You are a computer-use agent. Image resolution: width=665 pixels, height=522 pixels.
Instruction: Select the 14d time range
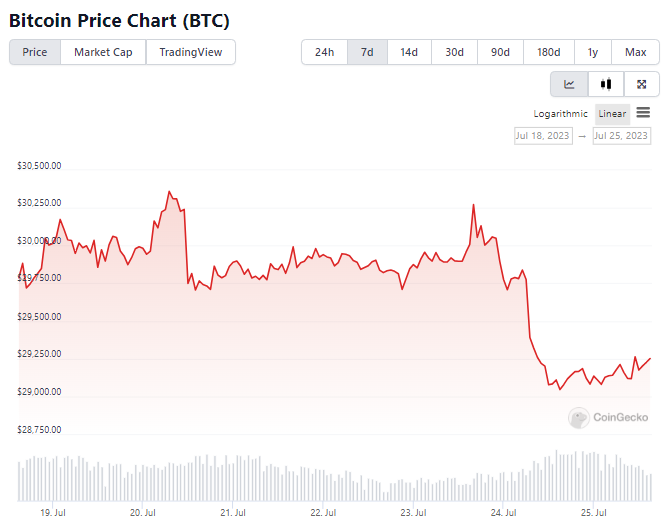pos(409,52)
